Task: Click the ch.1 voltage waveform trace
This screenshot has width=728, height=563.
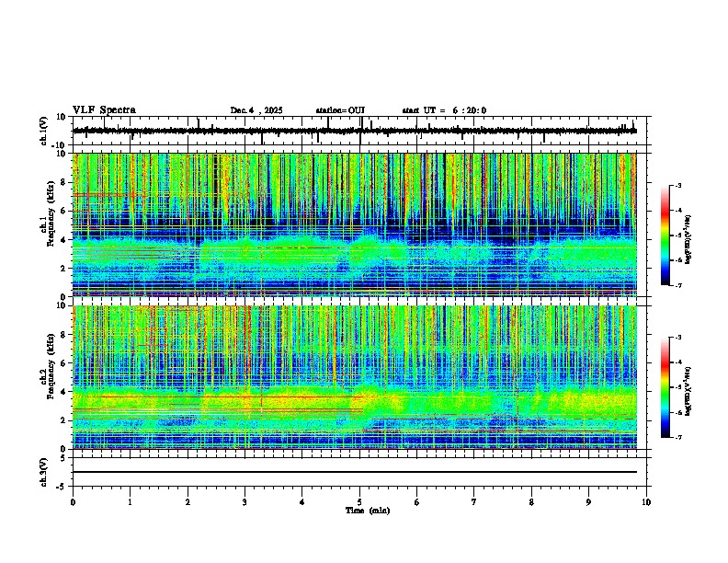Action: (355, 131)
